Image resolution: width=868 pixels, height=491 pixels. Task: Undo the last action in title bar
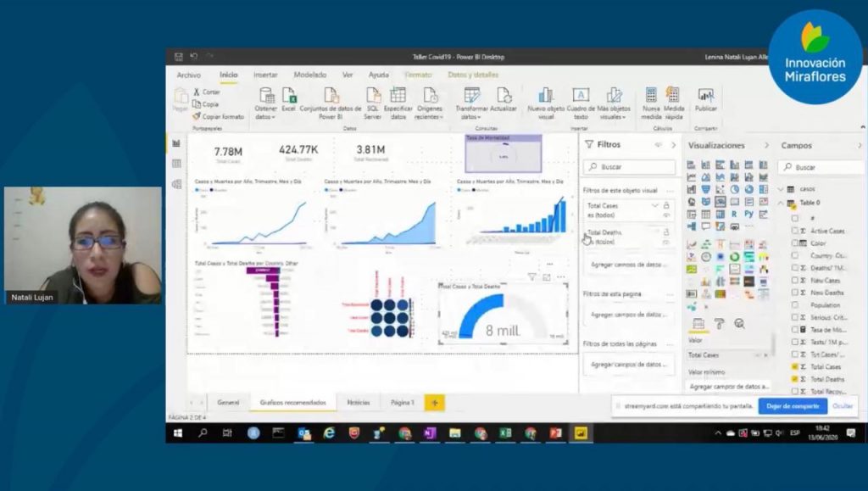coord(194,57)
